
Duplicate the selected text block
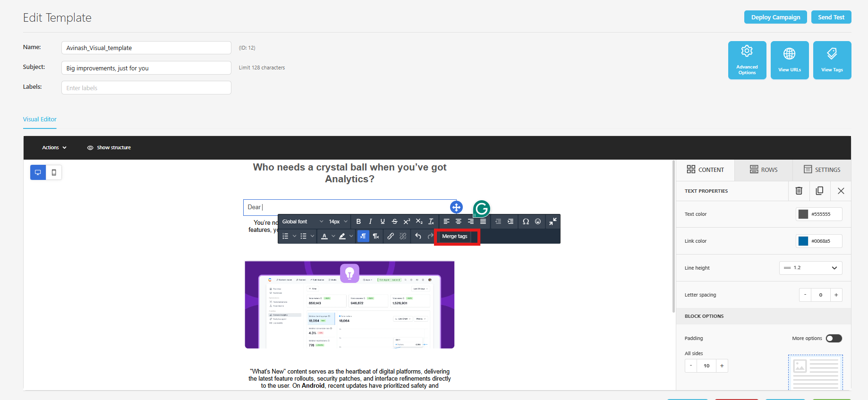pyautogui.click(x=819, y=191)
